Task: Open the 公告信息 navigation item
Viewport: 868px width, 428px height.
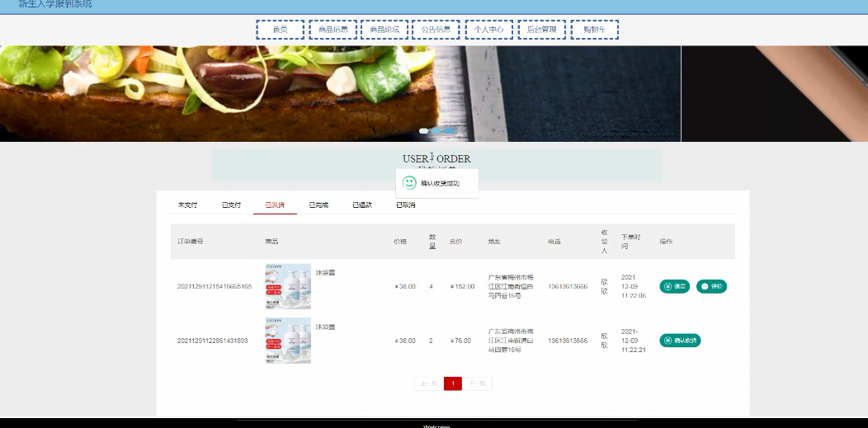Action: coord(436,30)
